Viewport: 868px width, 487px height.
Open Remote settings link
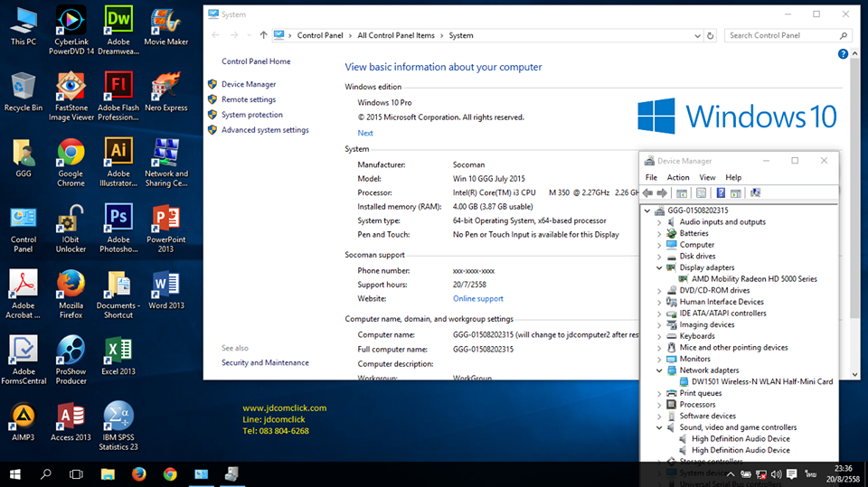249,99
